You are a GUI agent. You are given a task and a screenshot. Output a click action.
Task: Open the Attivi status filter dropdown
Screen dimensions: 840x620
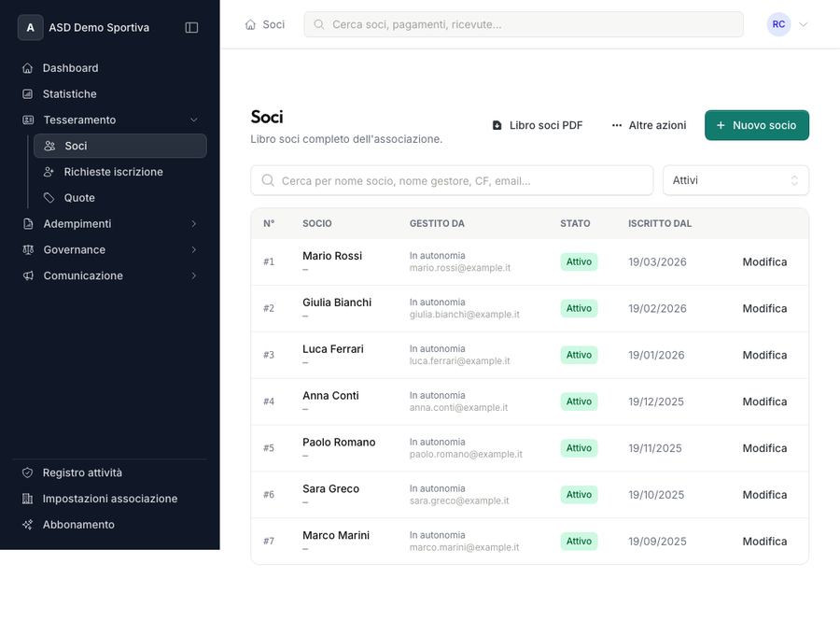[x=735, y=180]
